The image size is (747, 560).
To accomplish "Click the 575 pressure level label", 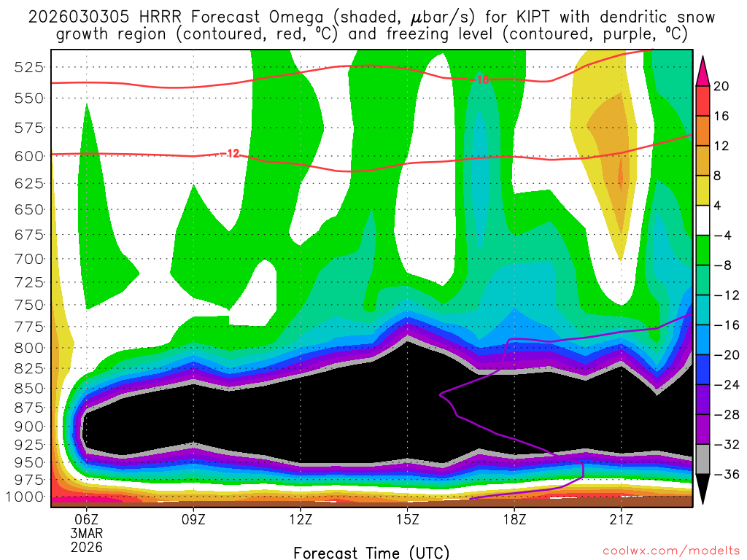I will tap(29, 128).
